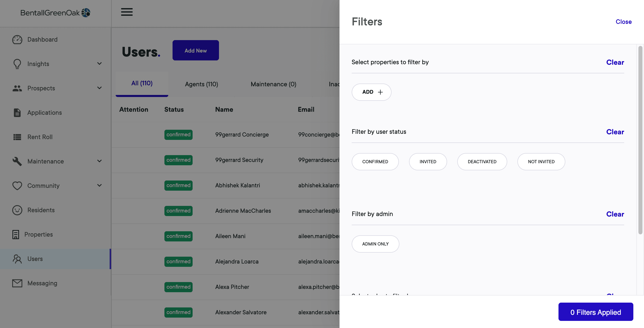Click the Rent Roll list icon
The image size is (644, 328).
coord(17,137)
